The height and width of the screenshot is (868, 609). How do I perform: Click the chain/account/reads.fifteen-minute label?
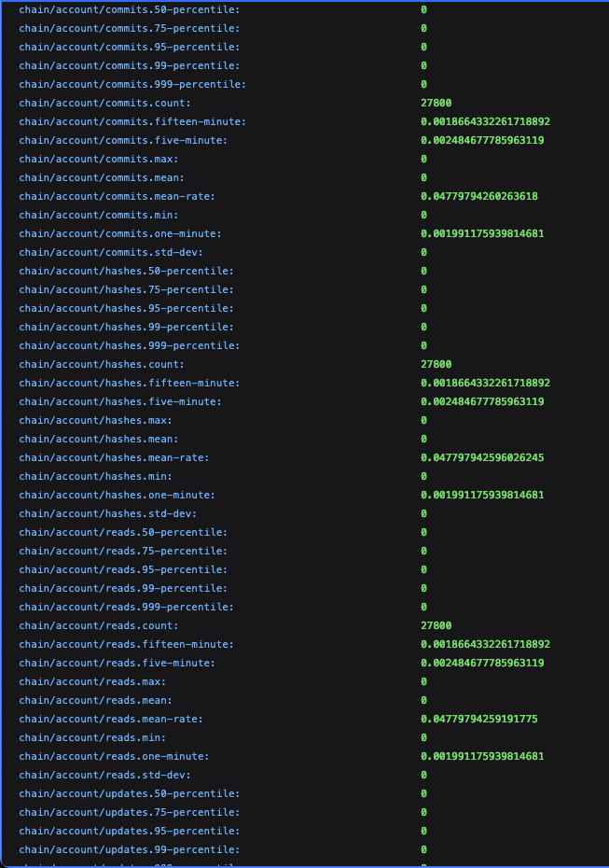126,644
